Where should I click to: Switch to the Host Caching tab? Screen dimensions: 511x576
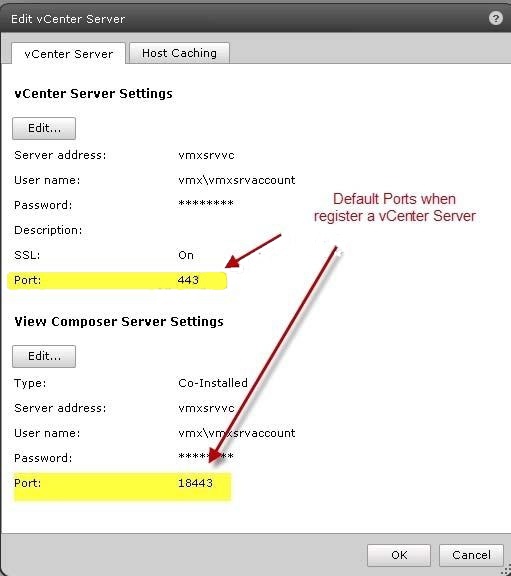(179, 53)
